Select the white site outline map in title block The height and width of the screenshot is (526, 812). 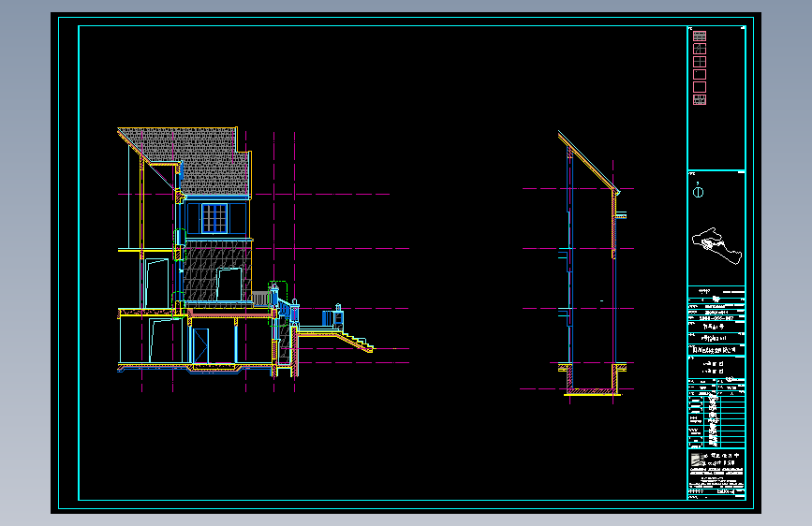(716, 245)
